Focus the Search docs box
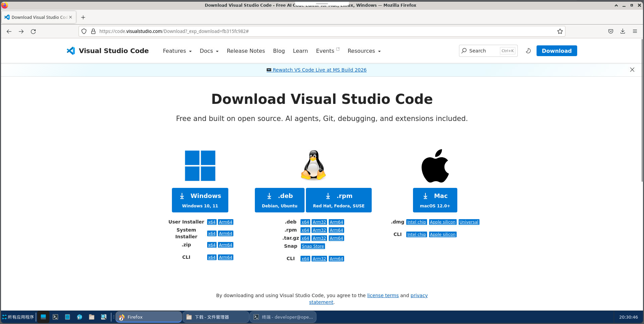The height and width of the screenshot is (324, 644). coord(488,51)
